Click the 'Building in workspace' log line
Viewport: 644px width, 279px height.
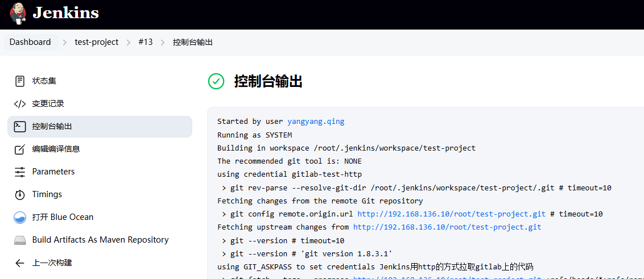(346, 148)
